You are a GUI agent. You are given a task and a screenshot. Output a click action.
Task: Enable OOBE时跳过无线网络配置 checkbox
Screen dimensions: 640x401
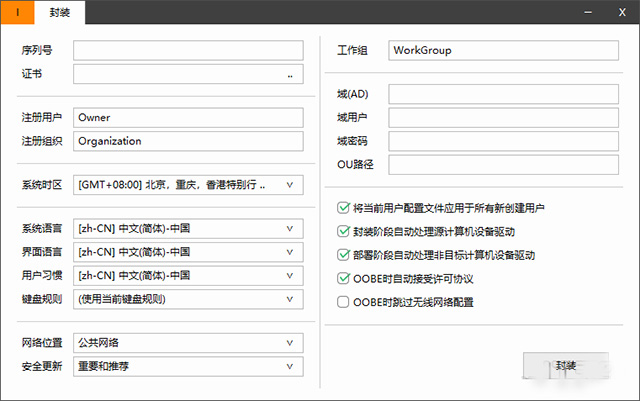point(344,301)
